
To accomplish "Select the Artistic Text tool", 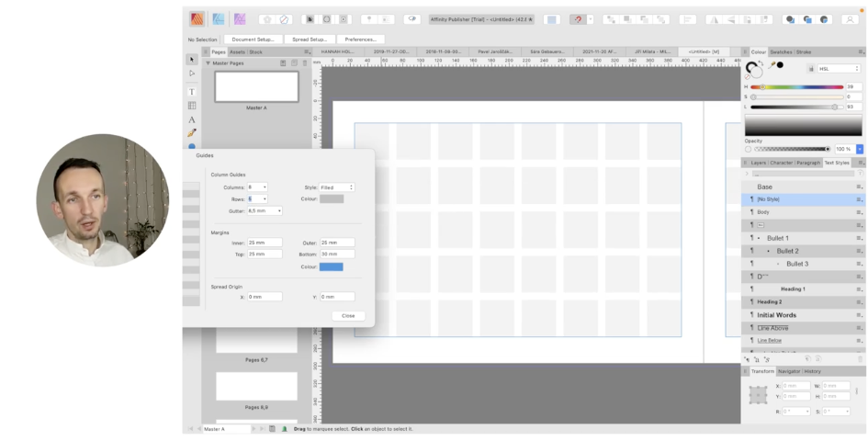I will [192, 119].
